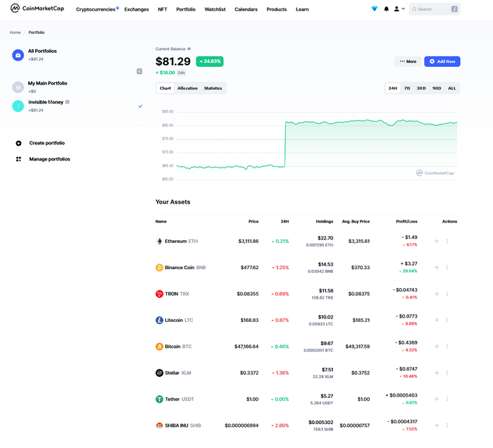Click the TRON coin icon

[x=159, y=294]
